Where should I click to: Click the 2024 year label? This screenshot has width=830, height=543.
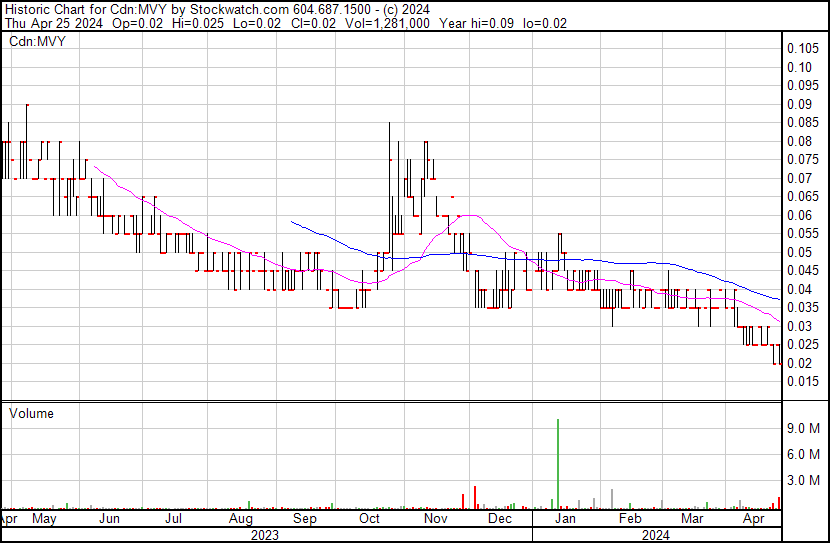click(x=655, y=534)
